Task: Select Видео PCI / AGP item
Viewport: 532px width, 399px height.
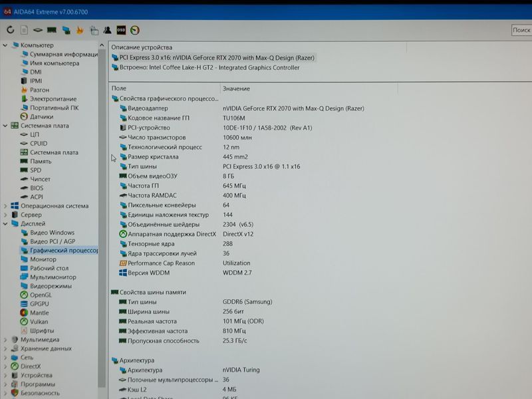Action: [x=48, y=241]
